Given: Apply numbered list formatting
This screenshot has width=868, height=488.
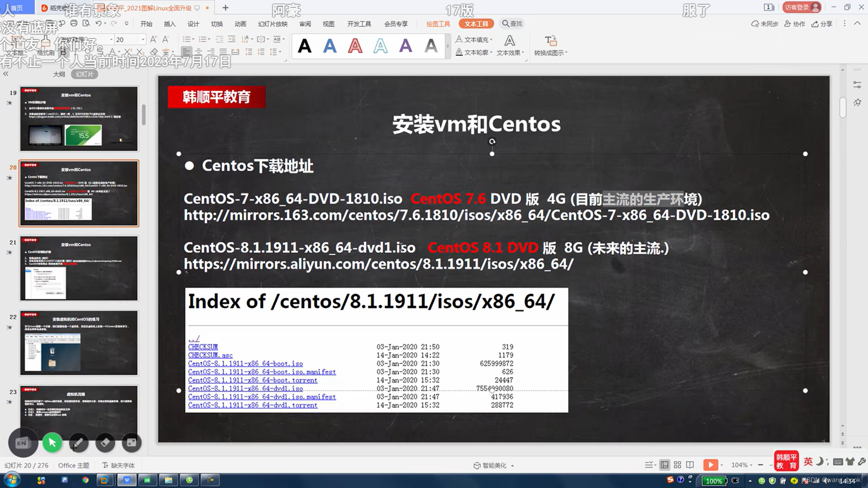Looking at the screenshot, I should [x=203, y=39].
